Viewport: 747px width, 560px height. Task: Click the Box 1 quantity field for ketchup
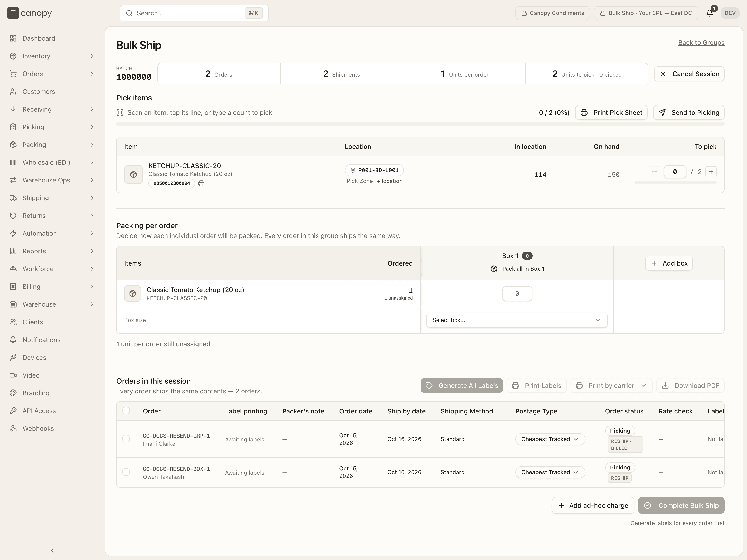pos(517,294)
